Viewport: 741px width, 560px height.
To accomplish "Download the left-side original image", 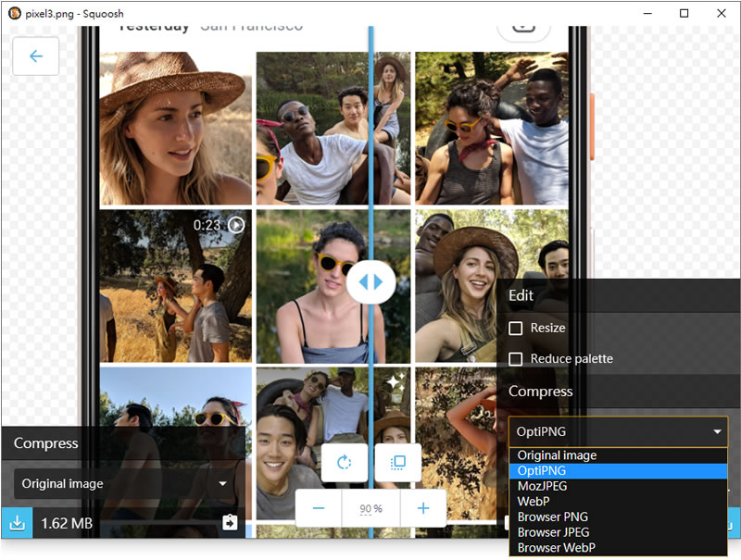I will point(17,523).
